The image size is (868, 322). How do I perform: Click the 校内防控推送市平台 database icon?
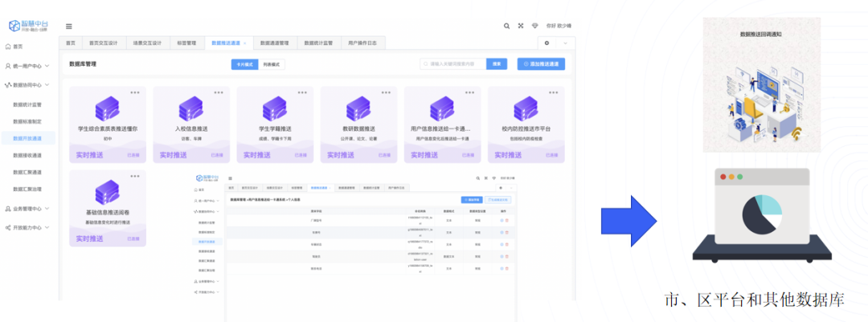click(526, 108)
